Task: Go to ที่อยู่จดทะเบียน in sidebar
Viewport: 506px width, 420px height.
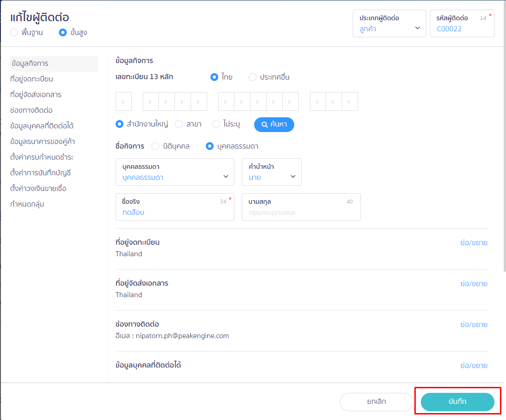Action: 31,79
